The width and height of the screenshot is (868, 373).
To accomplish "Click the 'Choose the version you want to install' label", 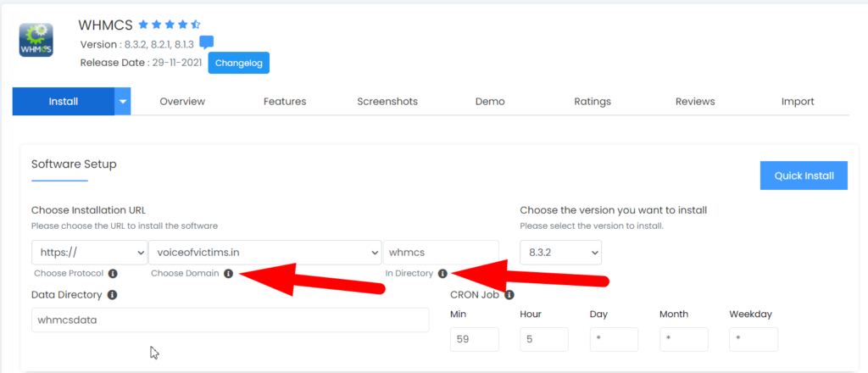I will [x=614, y=210].
